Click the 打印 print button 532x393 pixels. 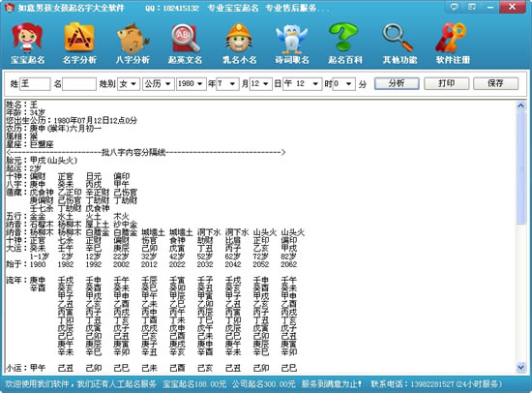pos(447,83)
